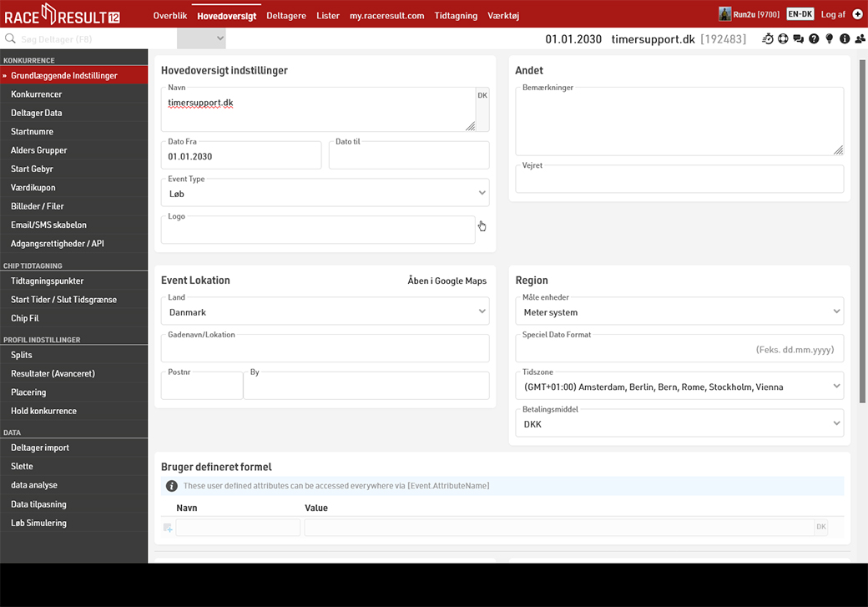
Task: Click the Dato til input field
Action: pos(409,156)
